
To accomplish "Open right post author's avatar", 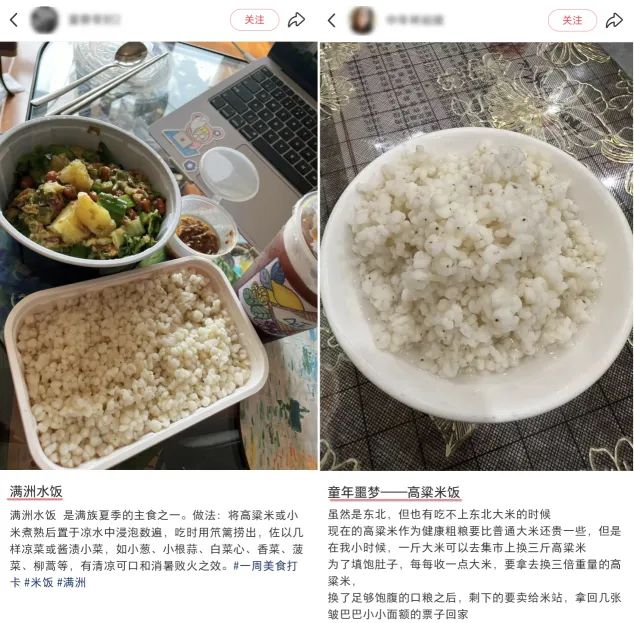I will 362,20.
